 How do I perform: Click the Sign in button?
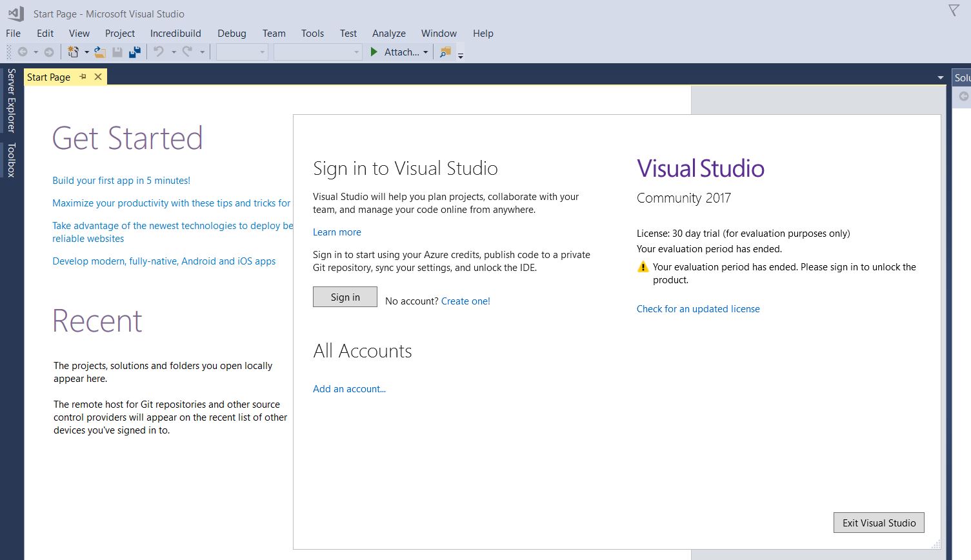(x=345, y=297)
